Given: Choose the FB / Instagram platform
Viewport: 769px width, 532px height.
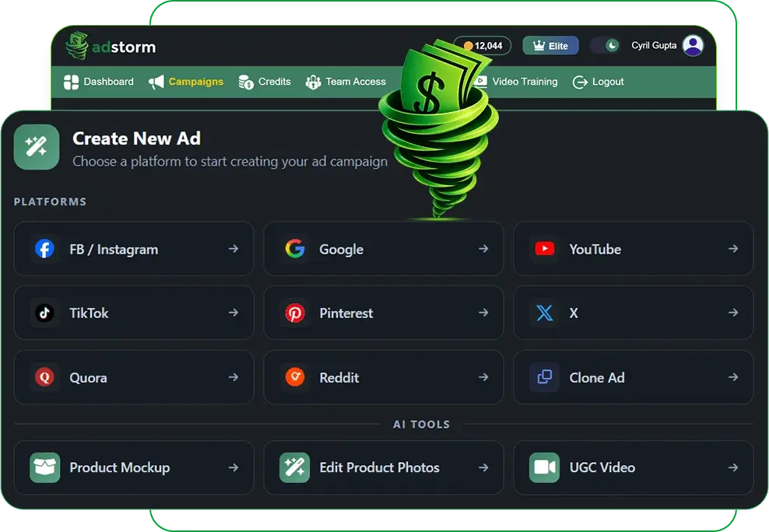Looking at the screenshot, I should click(x=134, y=249).
